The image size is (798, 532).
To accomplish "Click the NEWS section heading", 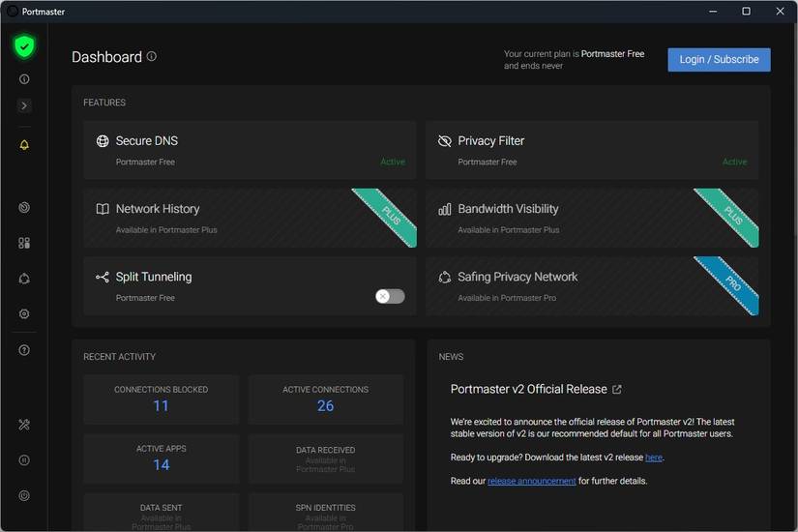I will [451, 357].
